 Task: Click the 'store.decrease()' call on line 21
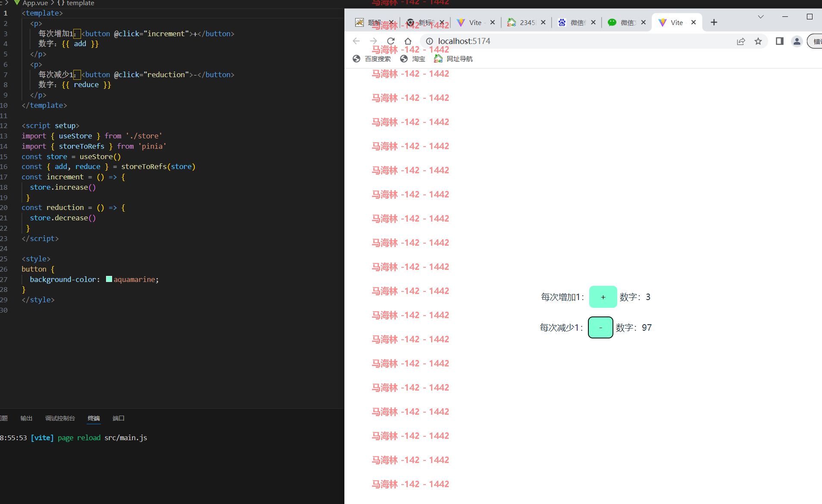tap(63, 218)
